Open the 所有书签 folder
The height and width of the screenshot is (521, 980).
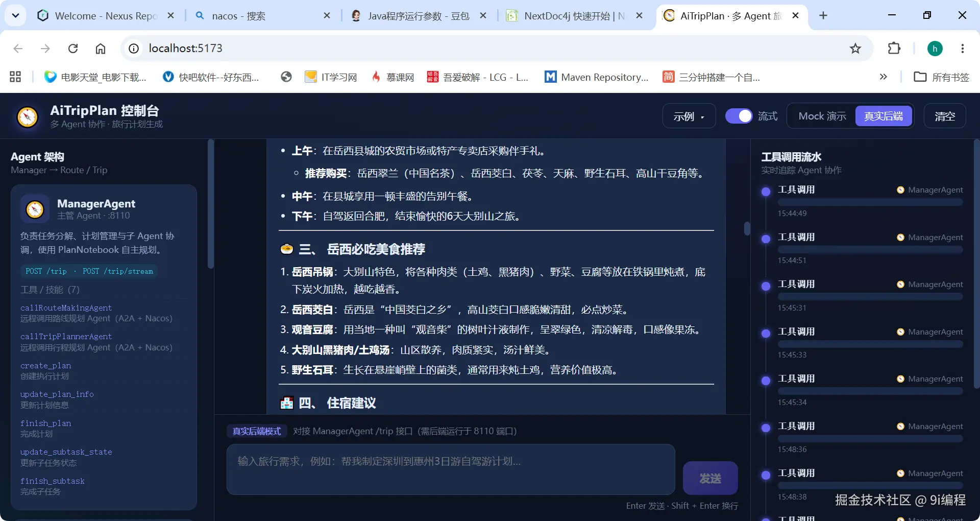click(x=942, y=77)
